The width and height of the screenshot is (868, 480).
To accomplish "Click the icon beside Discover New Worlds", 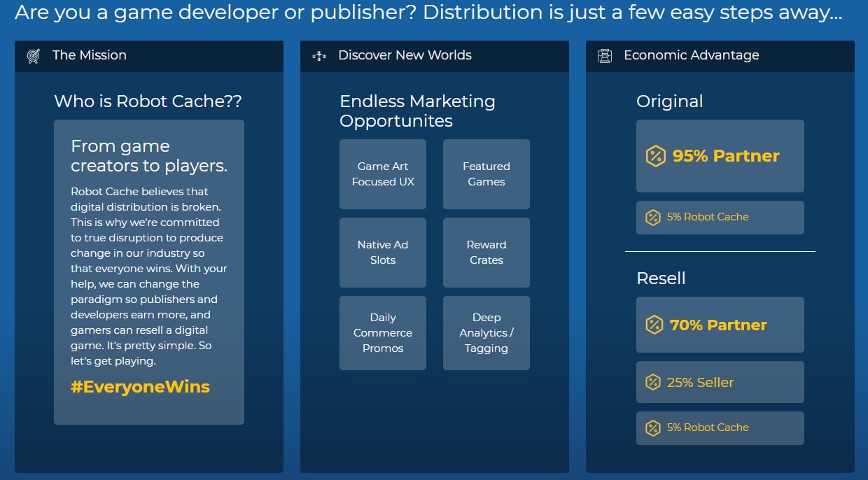I will tap(319, 56).
